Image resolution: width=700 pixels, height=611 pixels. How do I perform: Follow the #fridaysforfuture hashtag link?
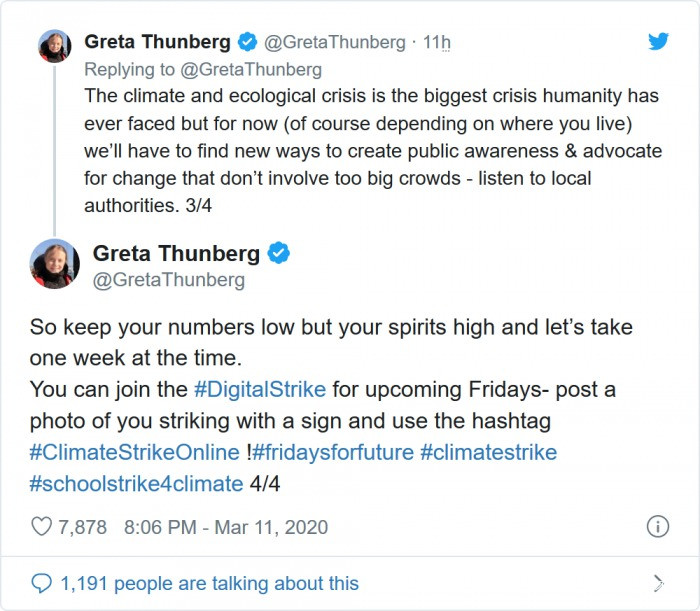click(x=332, y=452)
